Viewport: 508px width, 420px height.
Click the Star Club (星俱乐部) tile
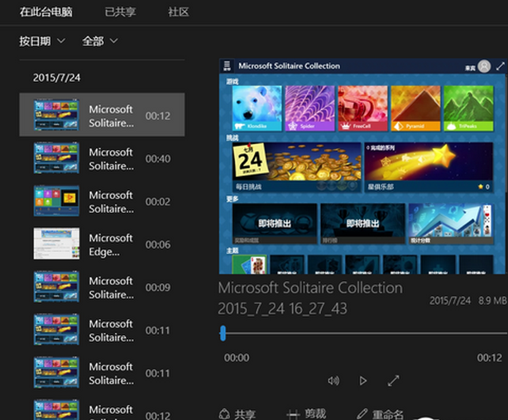[x=429, y=167]
